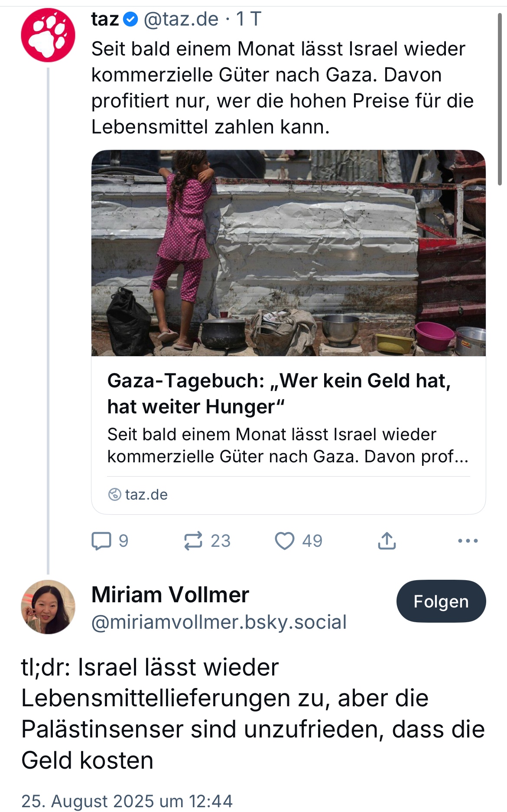Click the blue verified badge next to taz
Screen dimensions: 507x812
[x=130, y=19]
